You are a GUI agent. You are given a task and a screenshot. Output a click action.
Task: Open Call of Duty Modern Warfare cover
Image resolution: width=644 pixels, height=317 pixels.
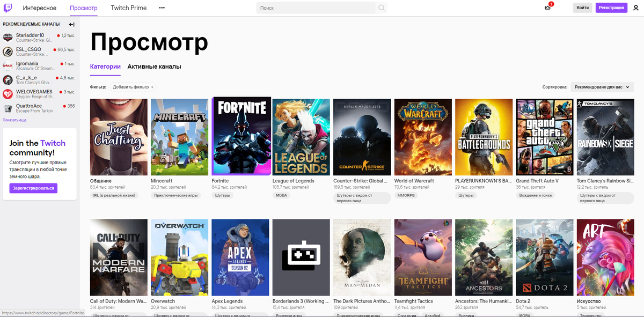(x=119, y=257)
